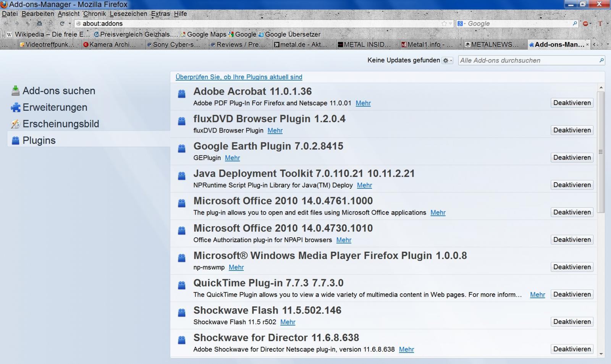
Task: Click the link to check plugins are current
Action: 239,77
